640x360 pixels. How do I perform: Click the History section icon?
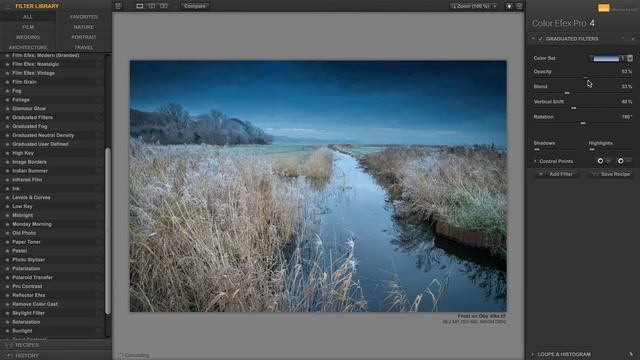point(9,356)
